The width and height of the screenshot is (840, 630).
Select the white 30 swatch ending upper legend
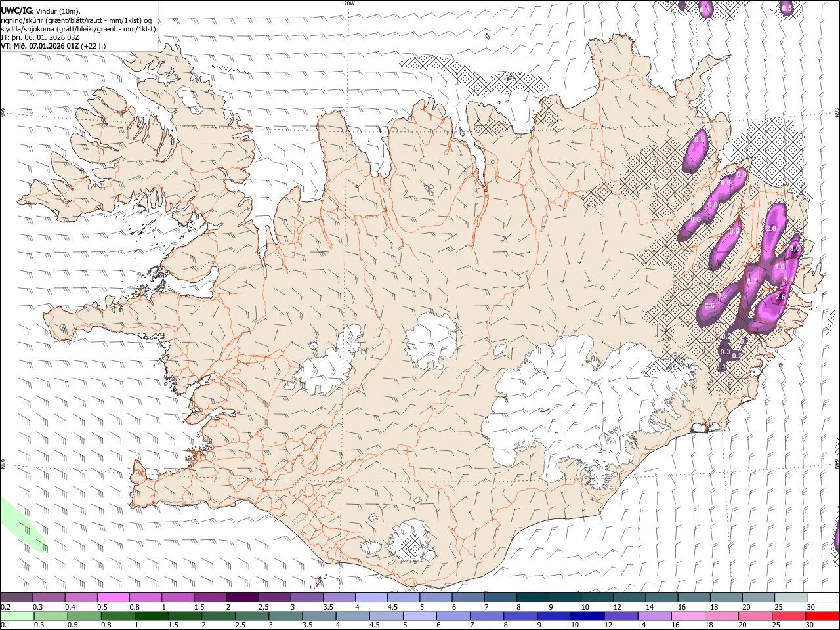(823, 597)
